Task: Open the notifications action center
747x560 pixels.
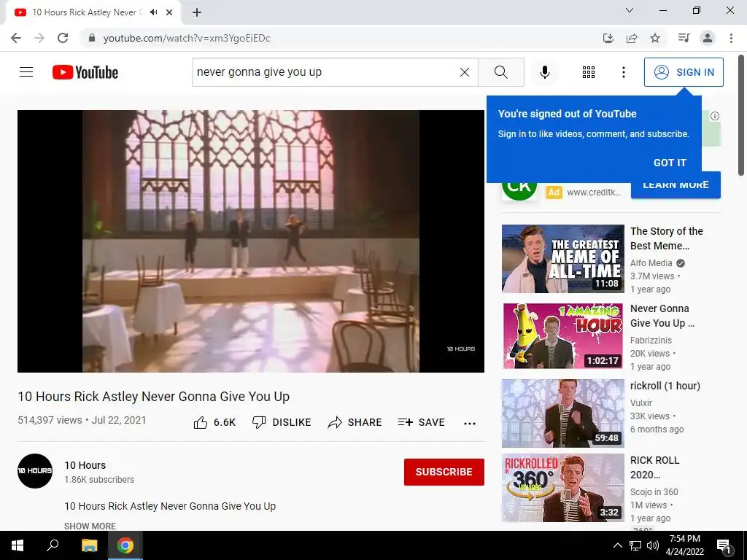Action: click(724, 546)
